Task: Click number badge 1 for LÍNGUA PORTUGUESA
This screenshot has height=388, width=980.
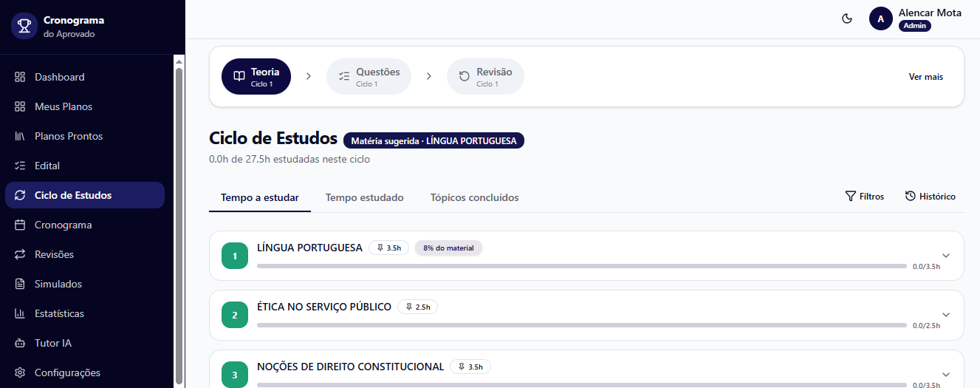Action: pyautogui.click(x=235, y=256)
